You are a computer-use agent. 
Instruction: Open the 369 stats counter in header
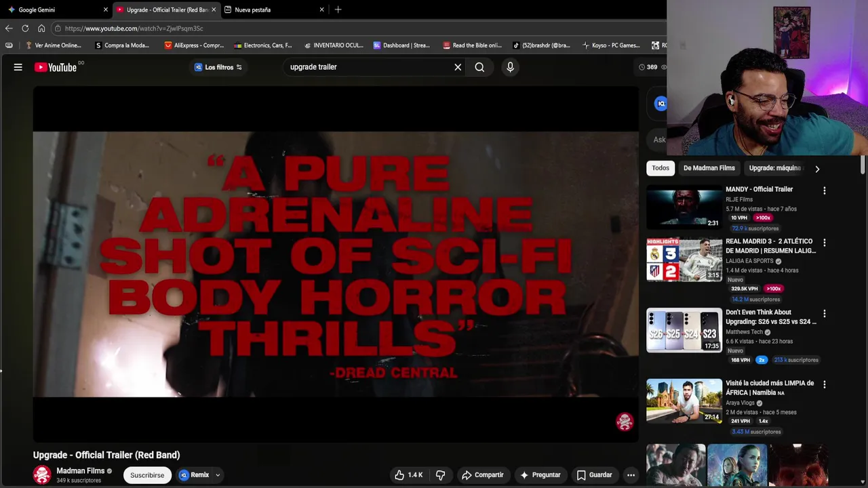pos(652,67)
